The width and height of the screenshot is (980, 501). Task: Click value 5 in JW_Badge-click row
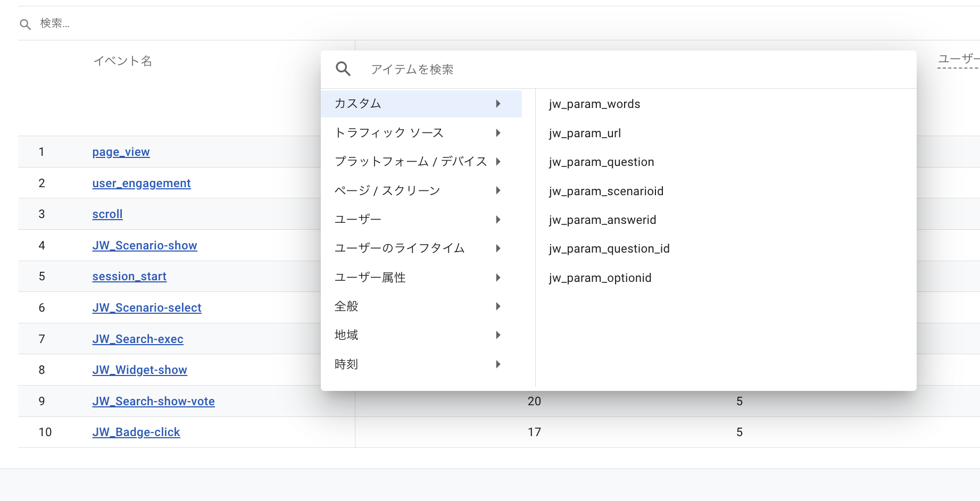(740, 432)
